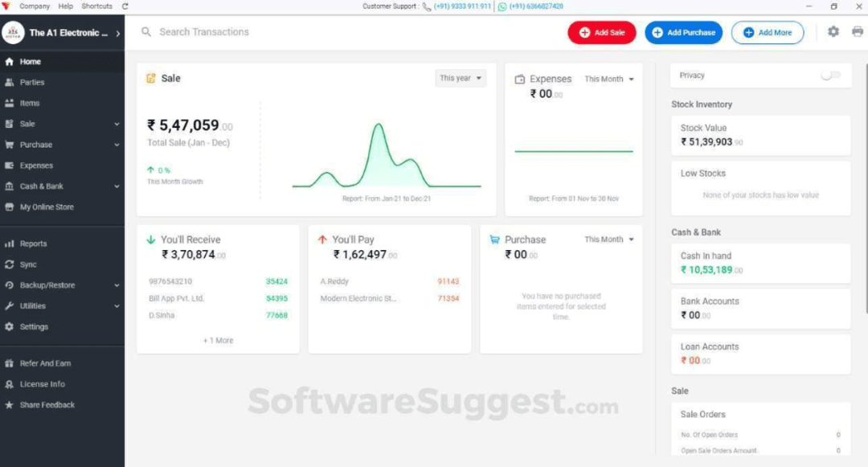Open the This year dropdown on Sale card

[x=460, y=78]
